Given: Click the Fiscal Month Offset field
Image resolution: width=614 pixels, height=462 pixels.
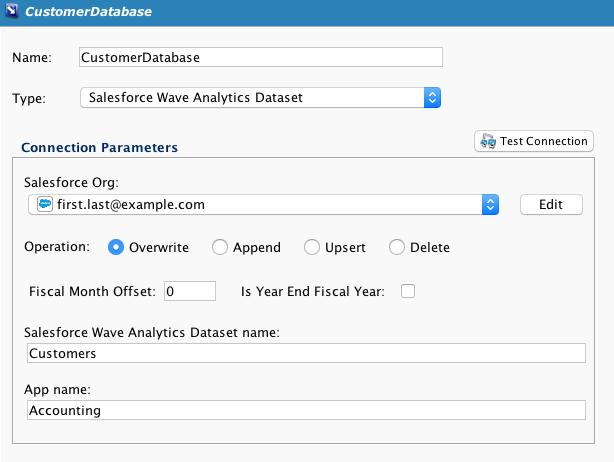Looking at the screenshot, I should click(x=189, y=291).
